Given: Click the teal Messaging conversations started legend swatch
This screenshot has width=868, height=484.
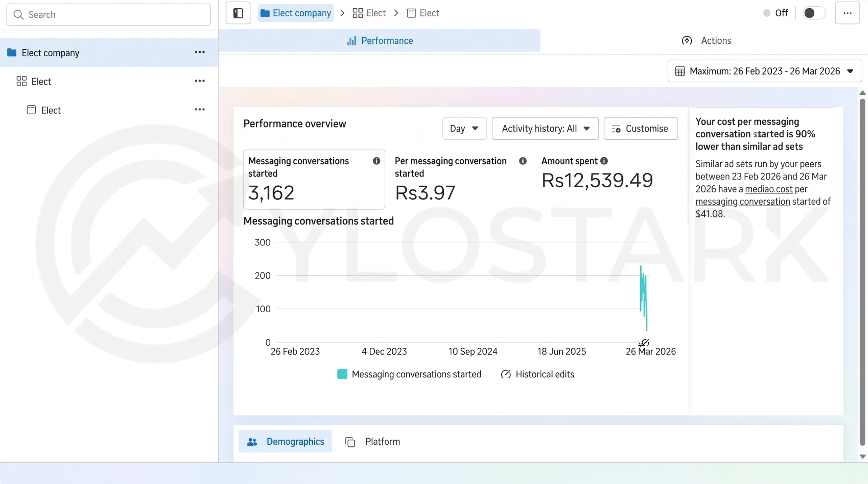Looking at the screenshot, I should click(x=342, y=374).
